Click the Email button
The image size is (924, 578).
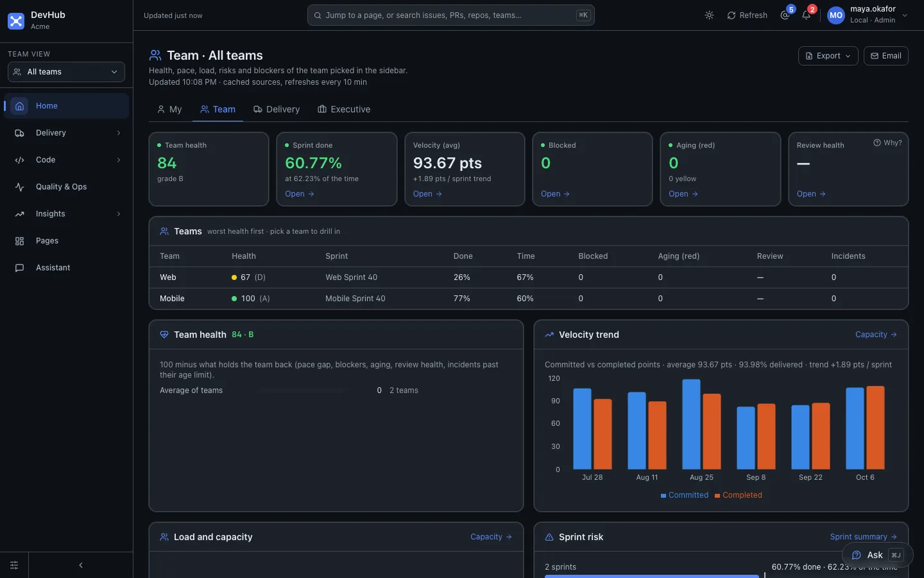[886, 56]
